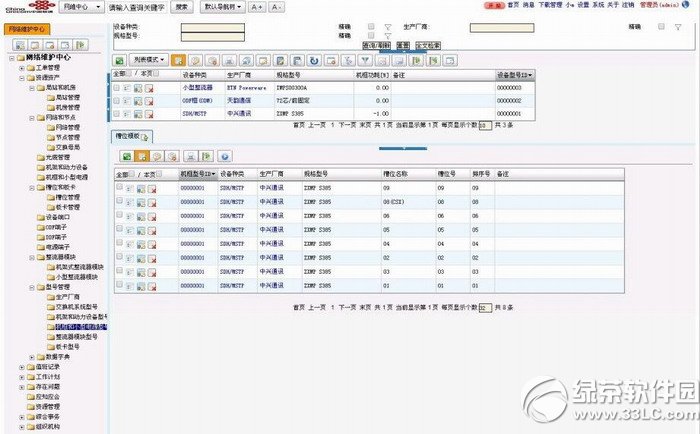
Task: Open 首页 in the top menu
Action: pyautogui.click(x=513, y=5)
